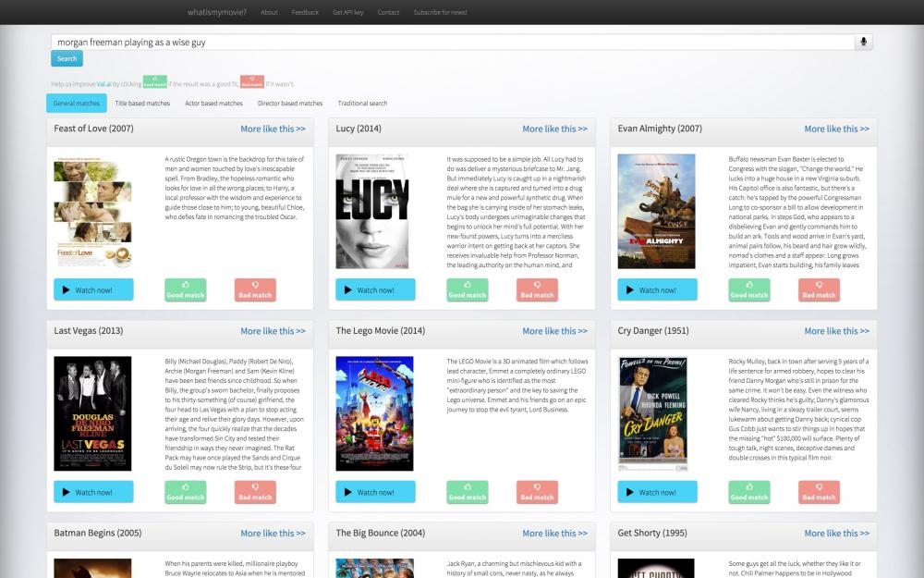924x578 pixels.
Task: Select the Traditional search tab
Action: pos(362,104)
